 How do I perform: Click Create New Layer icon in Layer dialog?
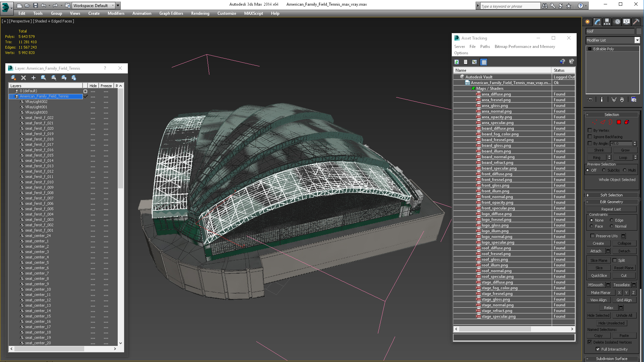click(13, 78)
